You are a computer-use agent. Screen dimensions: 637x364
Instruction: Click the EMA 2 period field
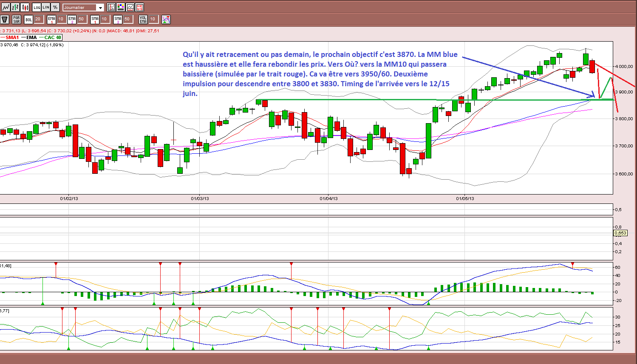(x=82, y=19)
